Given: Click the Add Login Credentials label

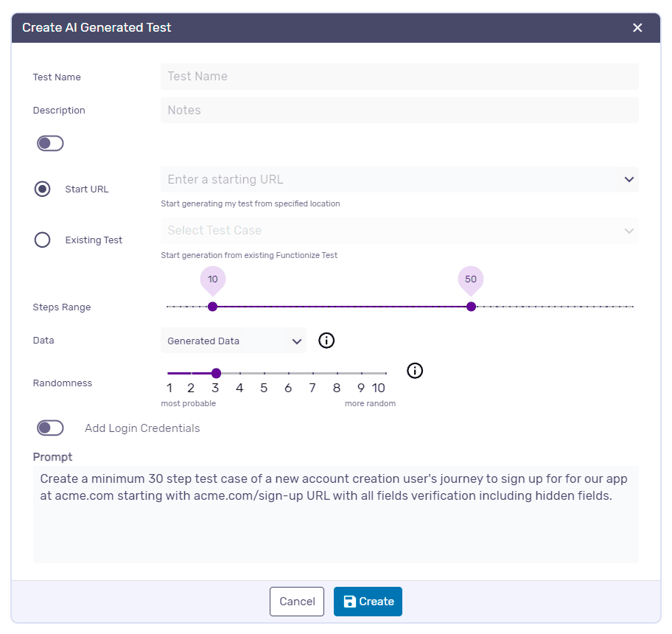Looking at the screenshot, I should coord(142,428).
